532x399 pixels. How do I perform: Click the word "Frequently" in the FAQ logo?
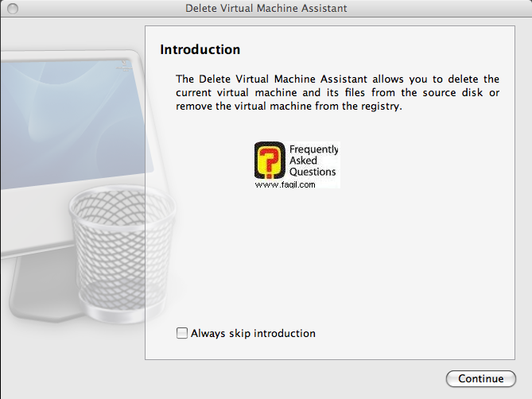(x=313, y=149)
